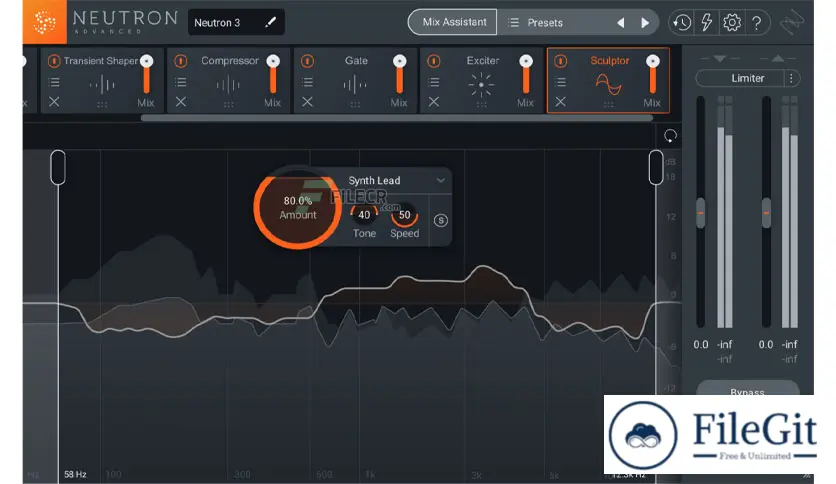Go to next preset arrow

[x=645, y=23]
